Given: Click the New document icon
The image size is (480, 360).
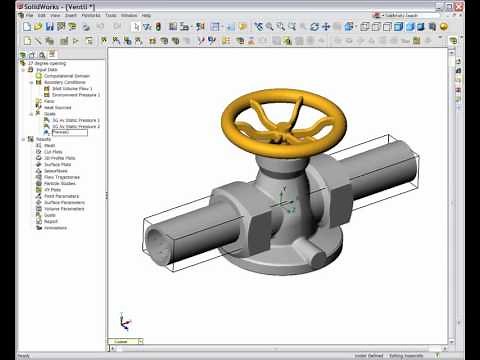Looking at the screenshot, I should point(27,27).
